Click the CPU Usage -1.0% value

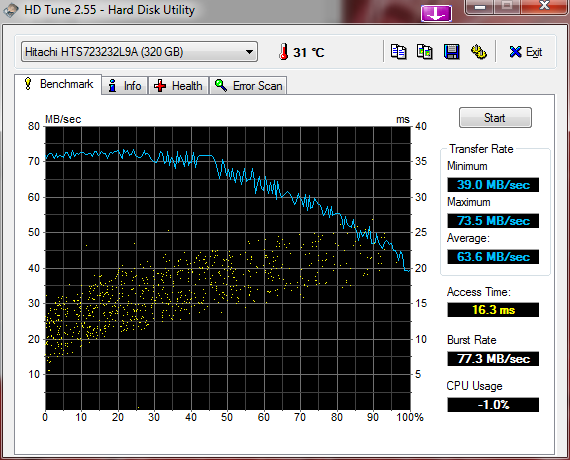point(493,405)
